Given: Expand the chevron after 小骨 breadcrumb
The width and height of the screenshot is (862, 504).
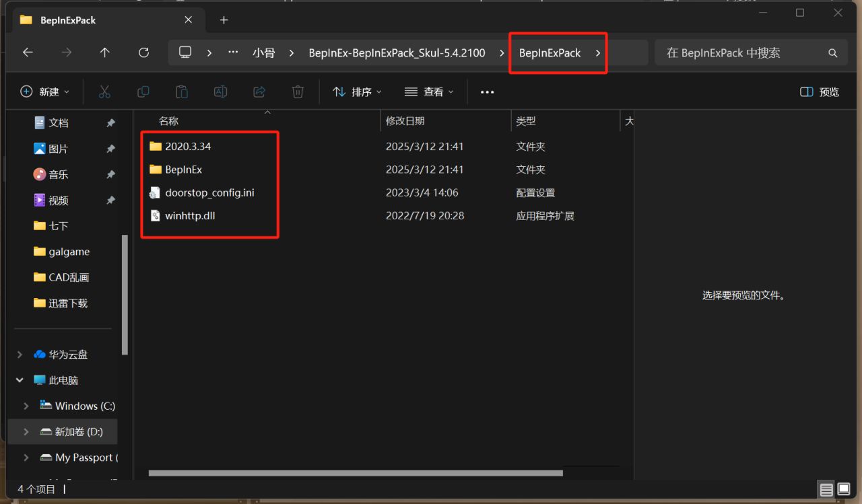Looking at the screenshot, I should click(292, 53).
